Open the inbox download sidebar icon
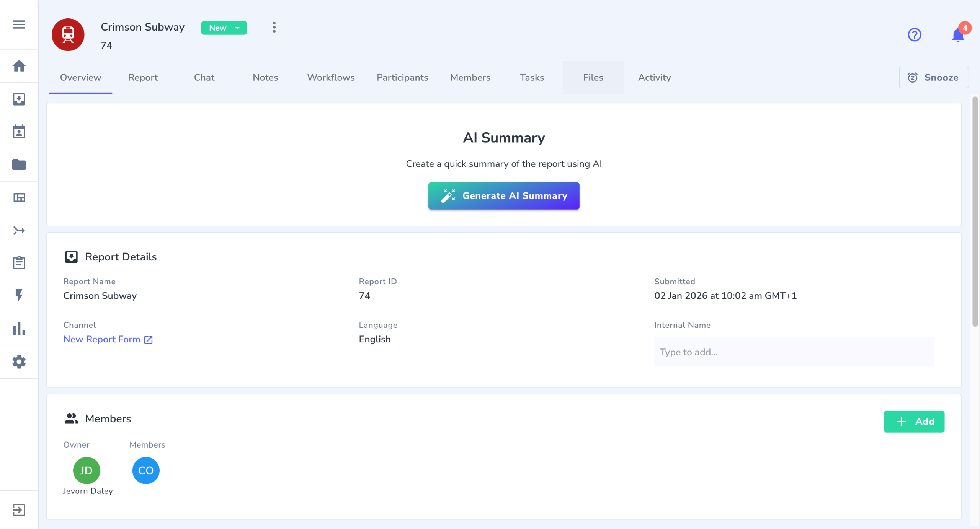The width and height of the screenshot is (980, 529). [19, 99]
